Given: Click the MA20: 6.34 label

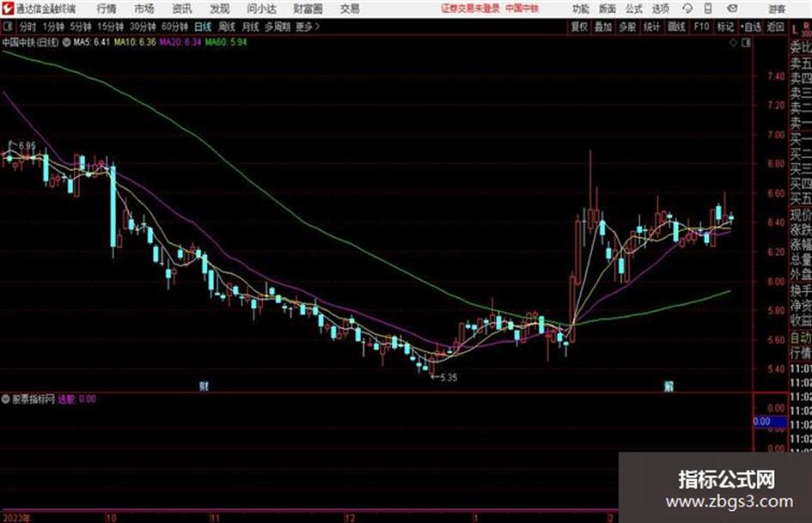Looking at the screenshot, I should (180, 42).
